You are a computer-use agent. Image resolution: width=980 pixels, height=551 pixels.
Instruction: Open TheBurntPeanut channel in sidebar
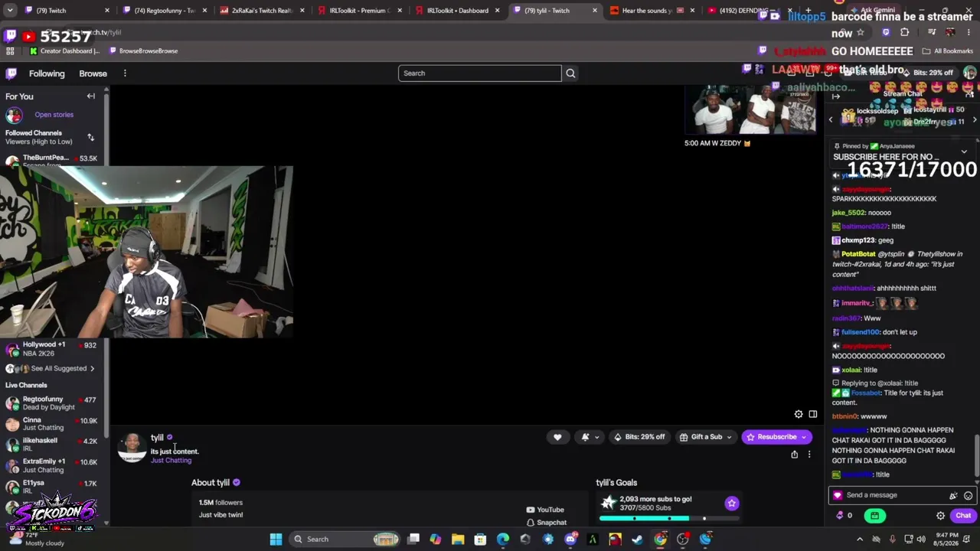(x=52, y=159)
